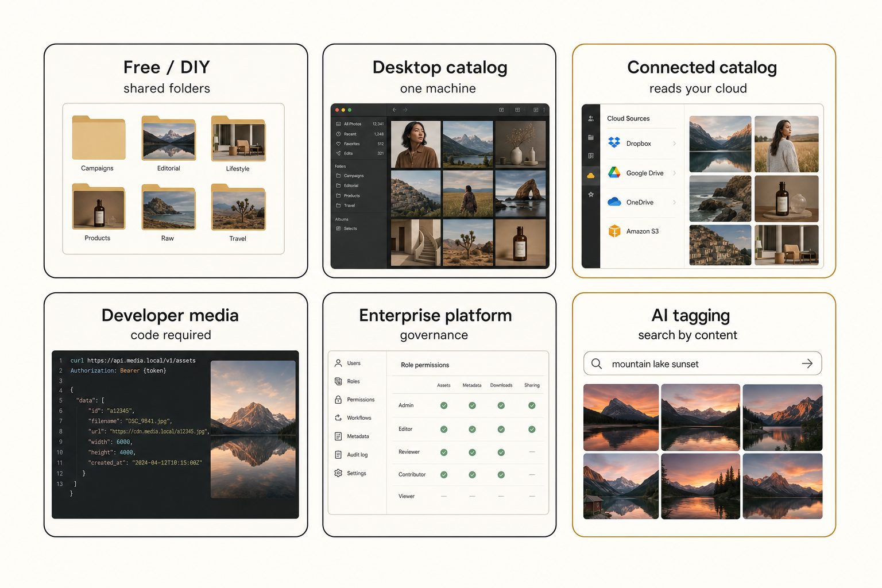This screenshot has width=882, height=588.
Task: Open the Travel folder in the catalog sidebar
Action: tap(346, 206)
